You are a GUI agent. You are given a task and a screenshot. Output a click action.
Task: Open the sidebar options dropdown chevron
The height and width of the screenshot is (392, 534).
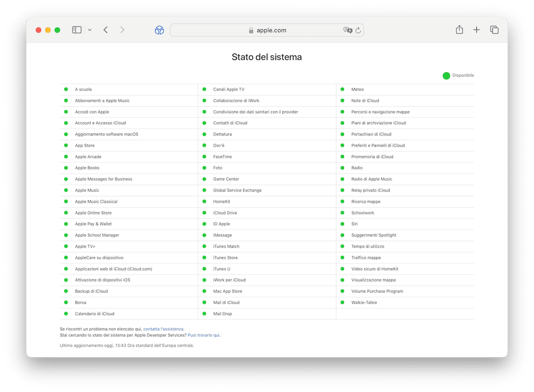pos(90,30)
